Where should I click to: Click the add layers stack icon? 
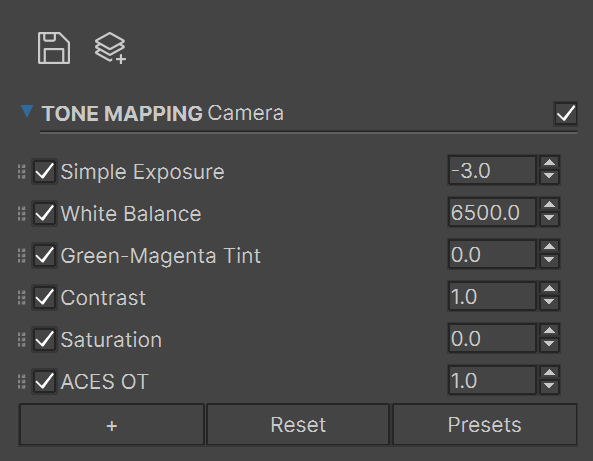click(x=110, y=48)
